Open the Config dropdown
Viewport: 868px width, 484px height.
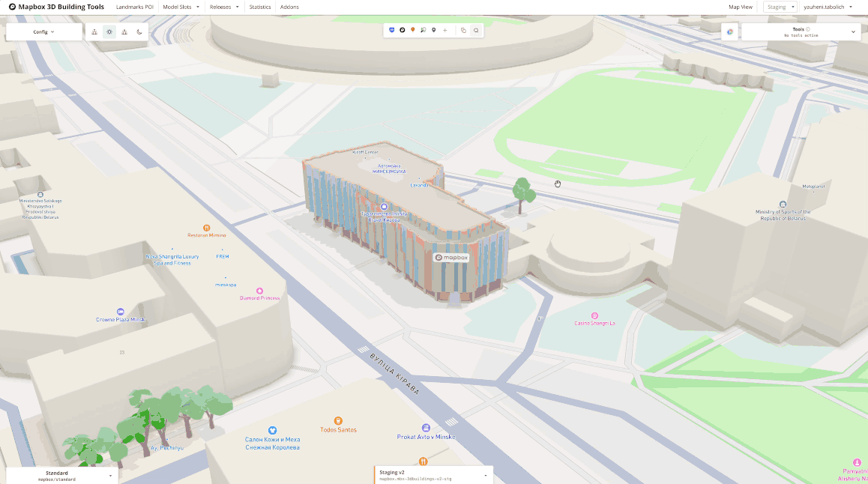pyautogui.click(x=43, y=32)
